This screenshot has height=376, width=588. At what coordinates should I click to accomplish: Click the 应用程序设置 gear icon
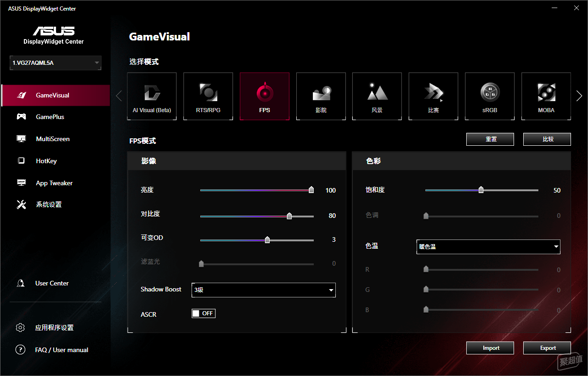(x=20, y=328)
